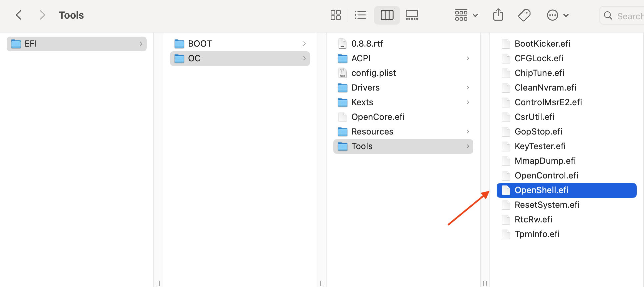Go forward with the right chevron button
This screenshot has width=644, height=287.
(42, 15)
